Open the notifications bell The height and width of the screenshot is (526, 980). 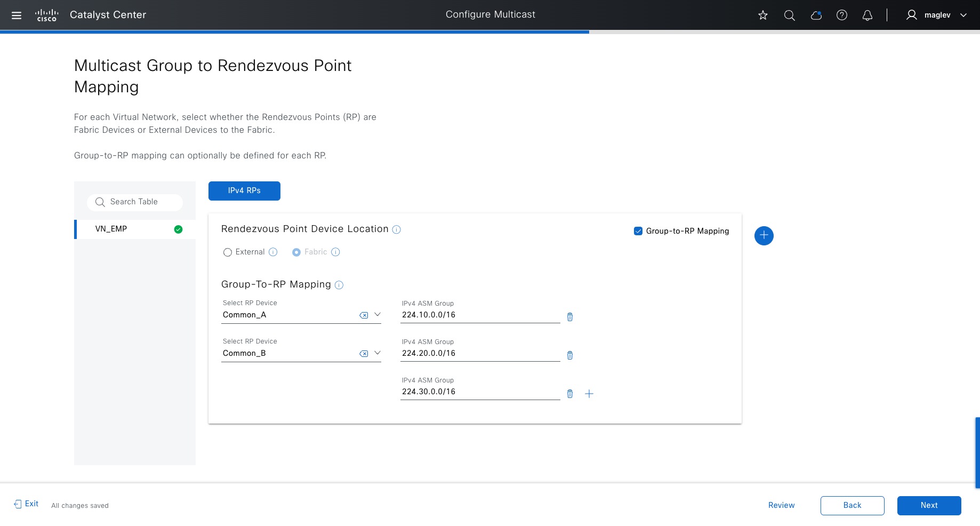coord(867,15)
